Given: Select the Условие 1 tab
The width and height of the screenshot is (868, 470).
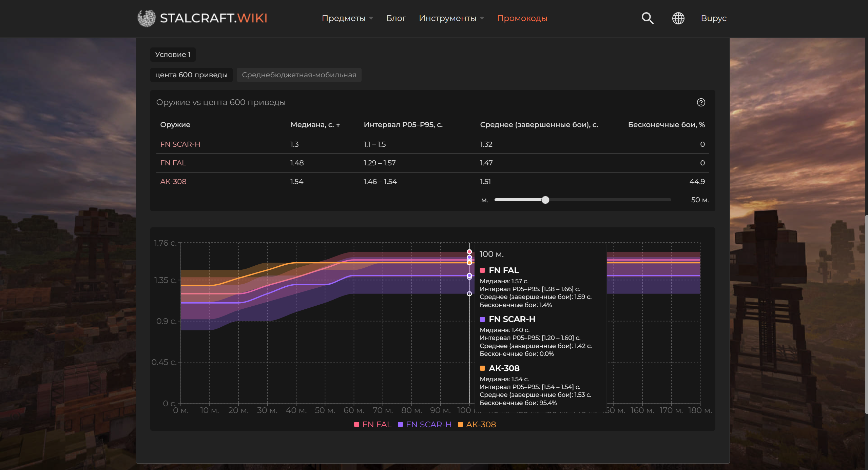Looking at the screenshot, I should (x=173, y=55).
